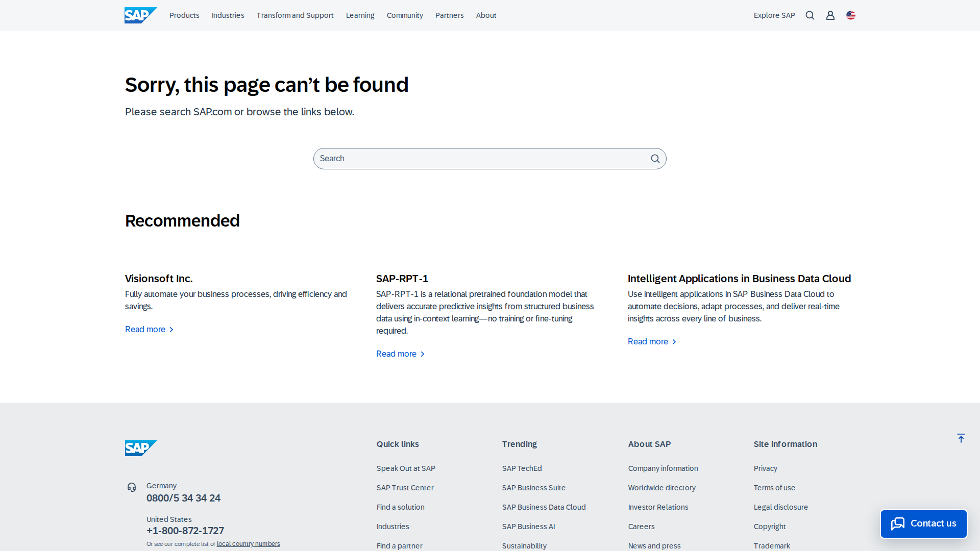This screenshot has height=551, width=980.
Task: Click the headset icon near phone numbers
Action: click(x=132, y=487)
